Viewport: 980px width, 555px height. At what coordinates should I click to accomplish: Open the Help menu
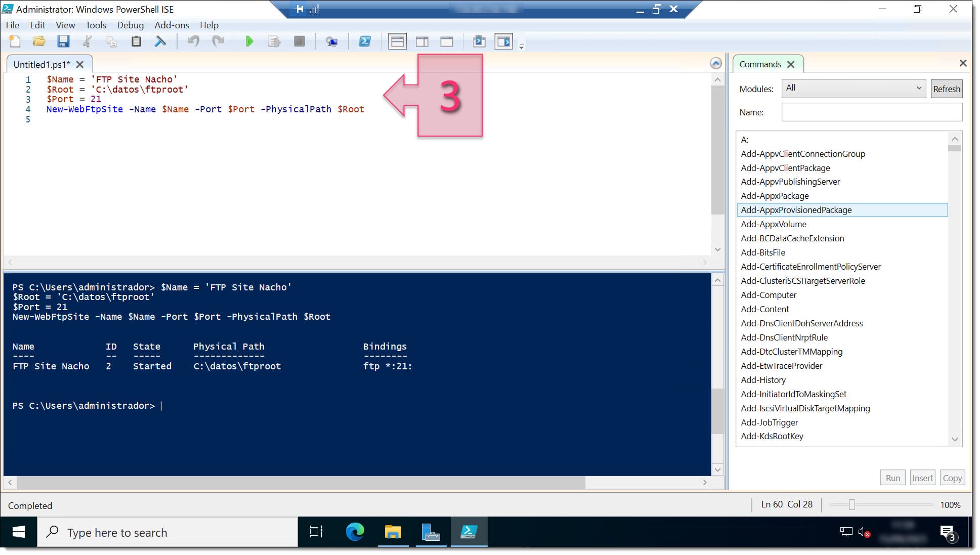tap(209, 25)
